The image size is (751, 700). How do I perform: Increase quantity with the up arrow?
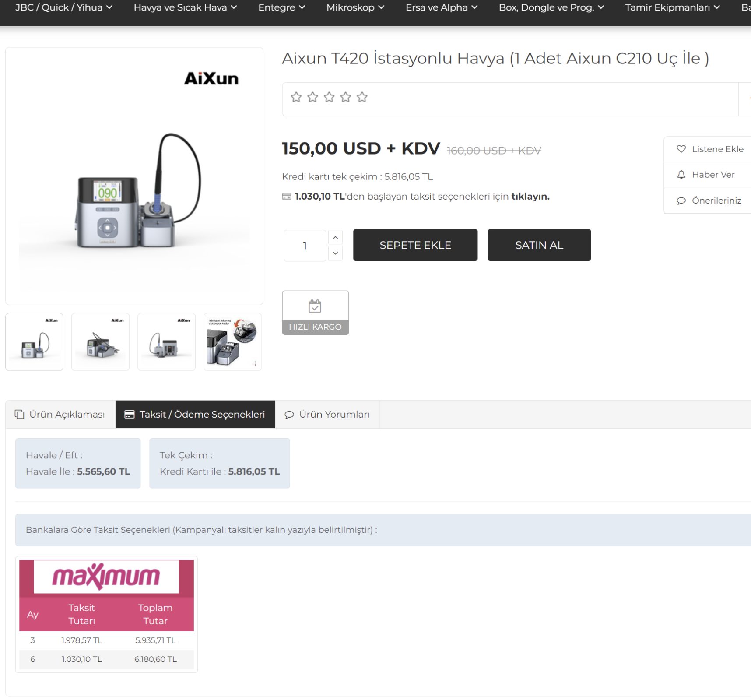pos(335,238)
